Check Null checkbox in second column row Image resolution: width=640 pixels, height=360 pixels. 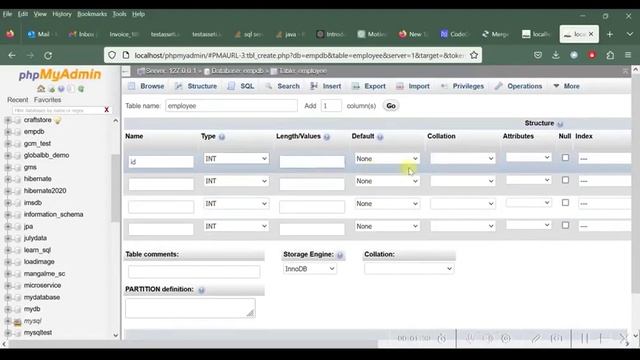coord(565,180)
